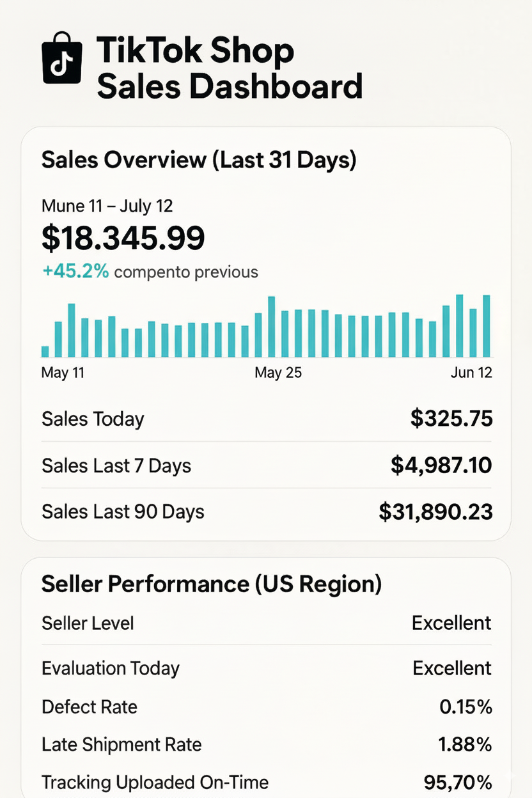Viewport: 532px width, 798px height.
Task: Open the Sales Today row
Action: (267, 419)
